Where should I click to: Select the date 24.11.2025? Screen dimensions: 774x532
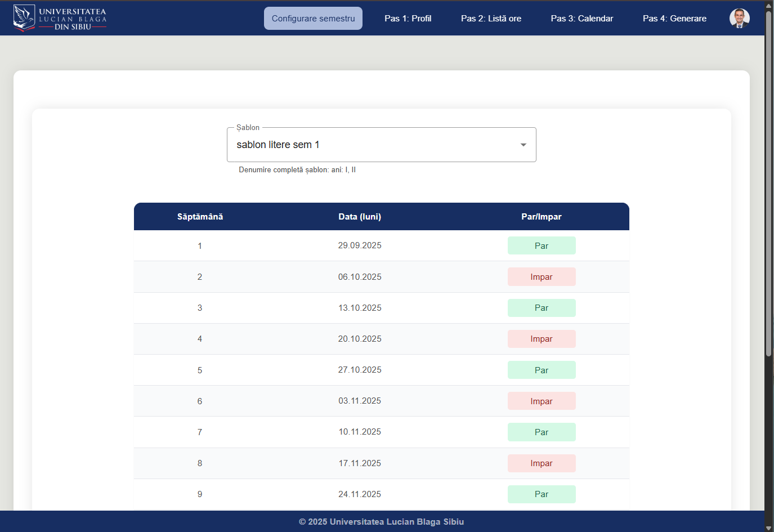pyautogui.click(x=360, y=494)
